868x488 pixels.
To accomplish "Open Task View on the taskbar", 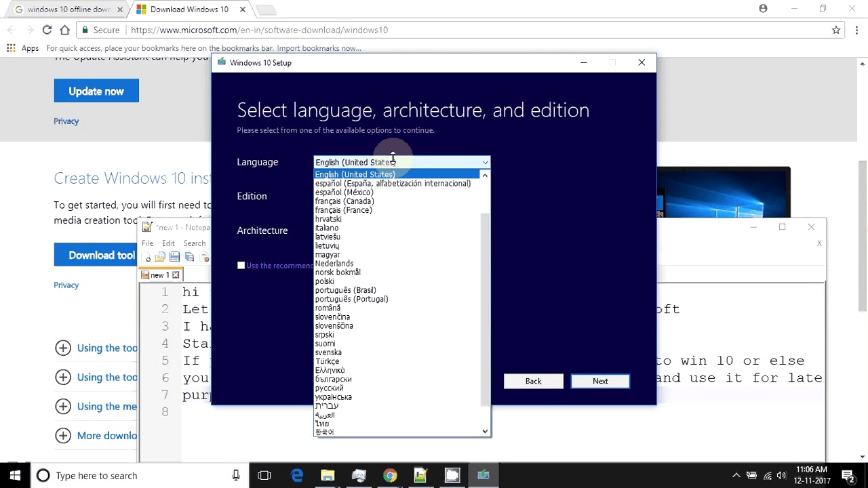I will [264, 475].
